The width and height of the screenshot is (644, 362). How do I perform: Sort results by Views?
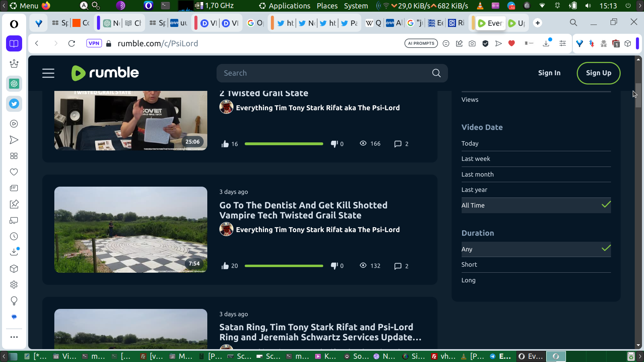536,100
